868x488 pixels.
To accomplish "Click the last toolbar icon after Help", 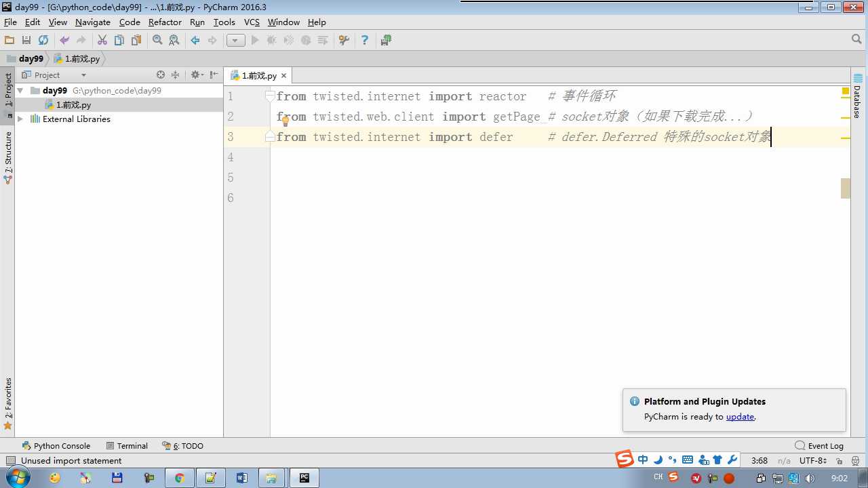I will pos(386,41).
